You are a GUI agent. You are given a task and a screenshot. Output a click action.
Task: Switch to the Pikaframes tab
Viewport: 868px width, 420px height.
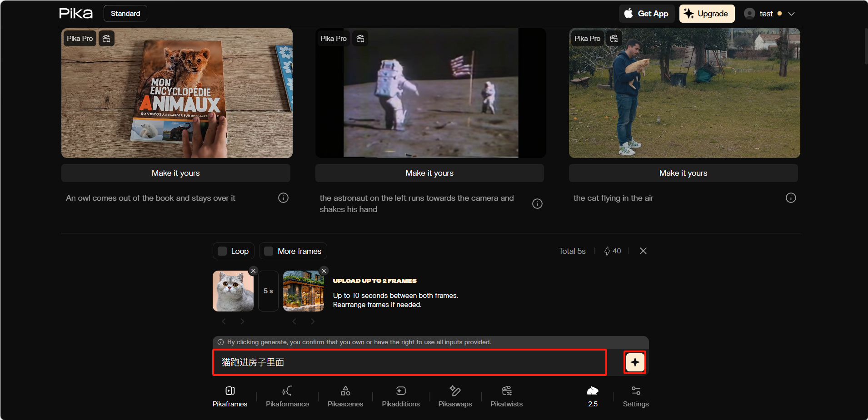click(230, 396)
